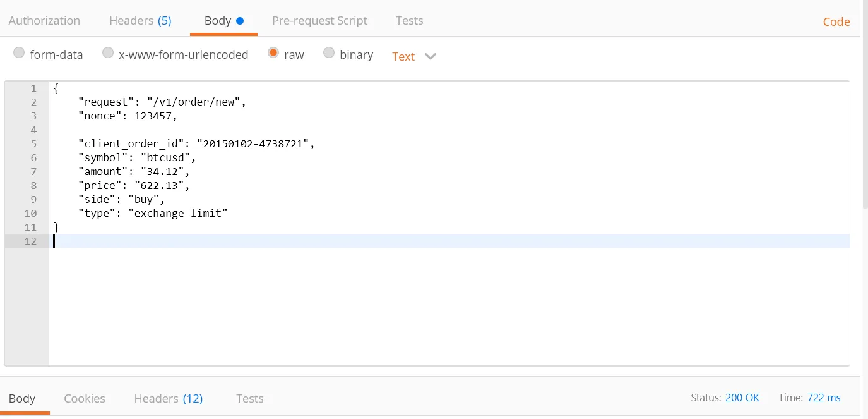
Task: Open the response Body tab
Action: coord(22,399)
